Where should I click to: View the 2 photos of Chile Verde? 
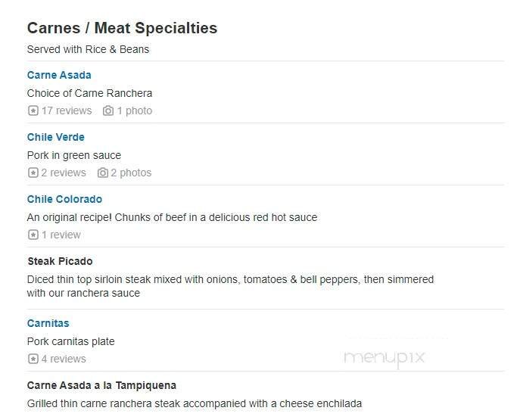tap(131, 173)
